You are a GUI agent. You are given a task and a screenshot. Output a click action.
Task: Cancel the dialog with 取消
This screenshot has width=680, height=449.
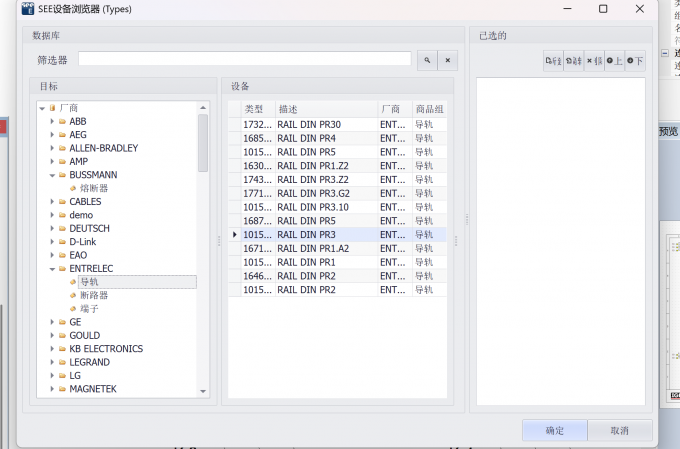[x=620, y=430]
